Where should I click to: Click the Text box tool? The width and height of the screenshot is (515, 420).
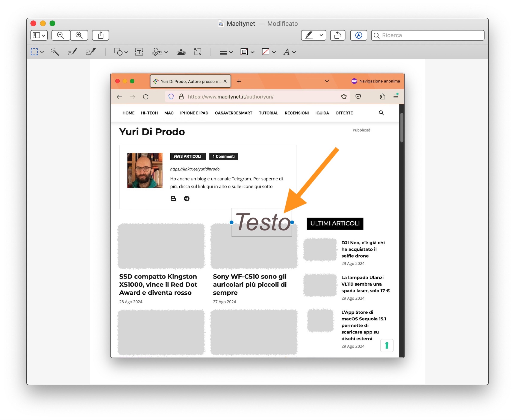pos(139,52)
